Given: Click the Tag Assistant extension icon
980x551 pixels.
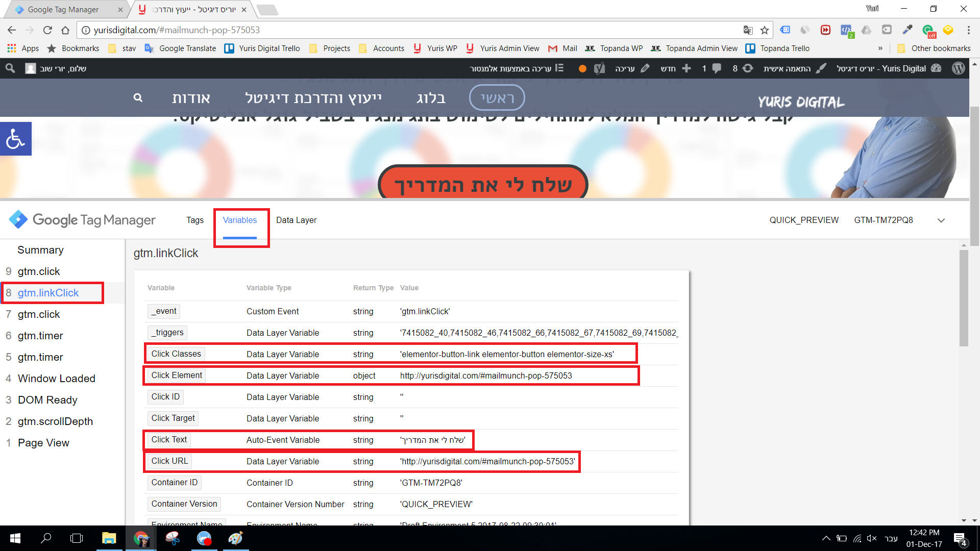Looking at the screenshot, I should pyautogui.click(x=785, y=30).
